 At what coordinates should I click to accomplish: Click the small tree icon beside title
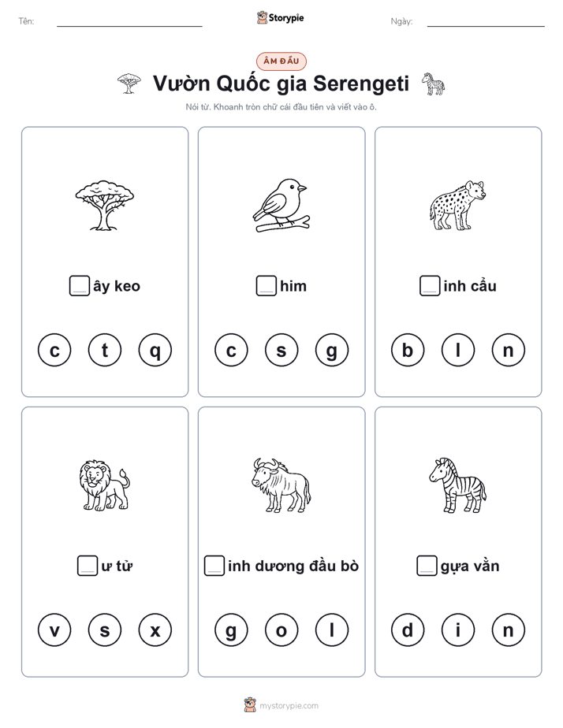[x=129, y=84]
